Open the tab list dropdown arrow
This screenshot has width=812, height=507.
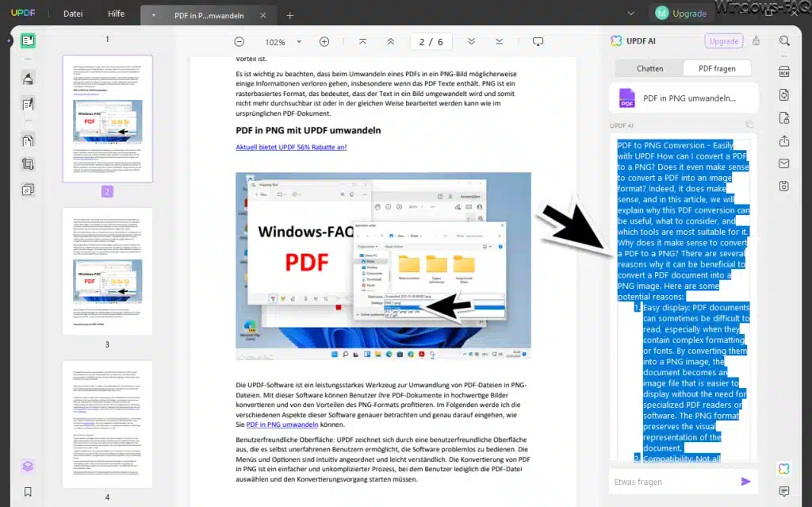coord(153,16)
